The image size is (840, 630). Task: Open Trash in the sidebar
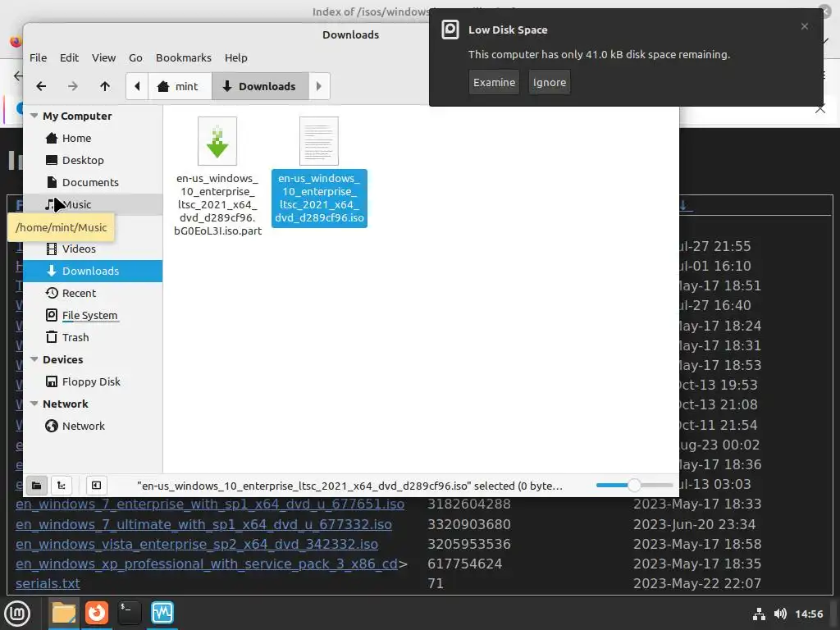[93, 337]
